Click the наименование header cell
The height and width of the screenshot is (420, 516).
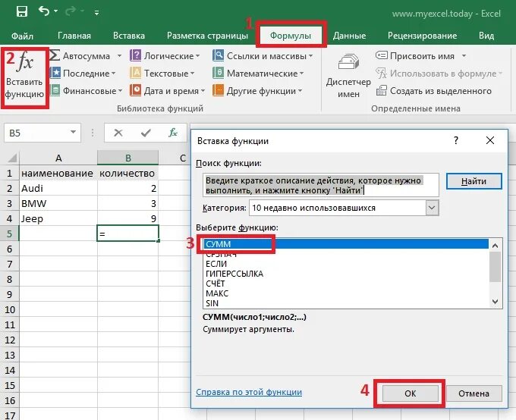[x=58, y=173]
